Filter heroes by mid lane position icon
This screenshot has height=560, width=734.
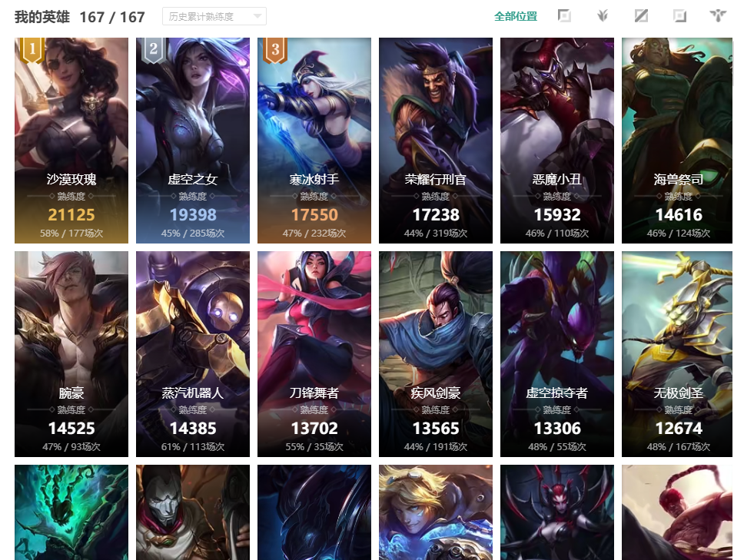(x=641, y=16)
